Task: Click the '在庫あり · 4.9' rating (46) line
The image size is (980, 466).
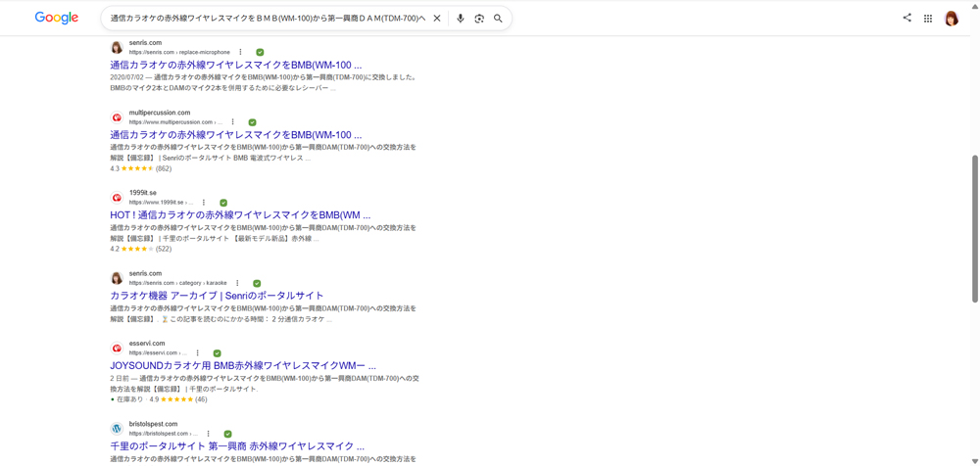Action: (159, 399)
